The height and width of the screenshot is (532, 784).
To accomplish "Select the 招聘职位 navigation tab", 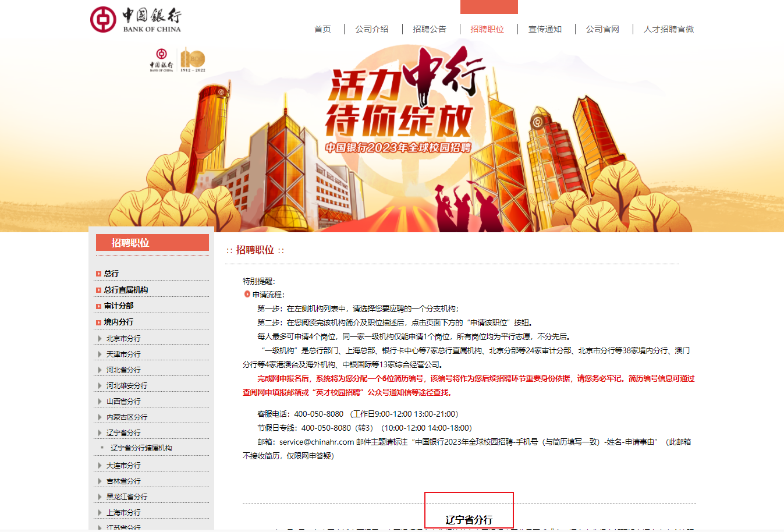I will click(487, 29).
